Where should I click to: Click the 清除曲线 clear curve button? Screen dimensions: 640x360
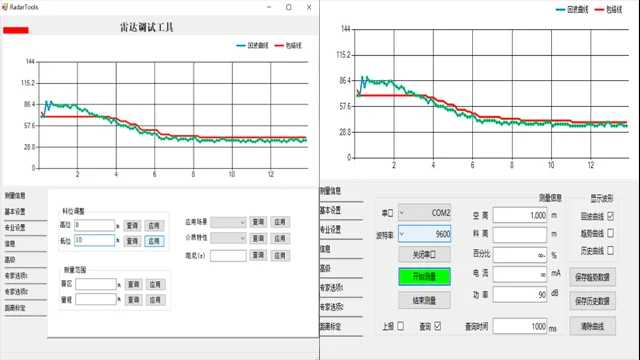click(x=592, y=326)
